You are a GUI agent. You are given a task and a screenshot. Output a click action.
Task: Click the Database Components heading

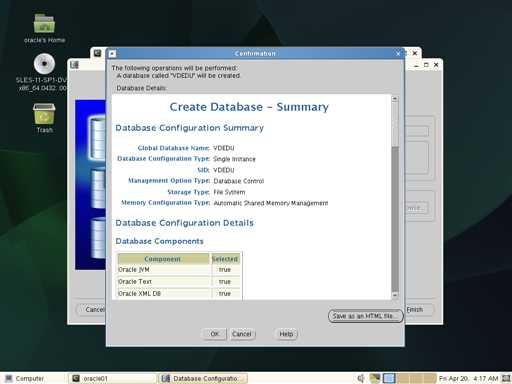click(159, 241)
